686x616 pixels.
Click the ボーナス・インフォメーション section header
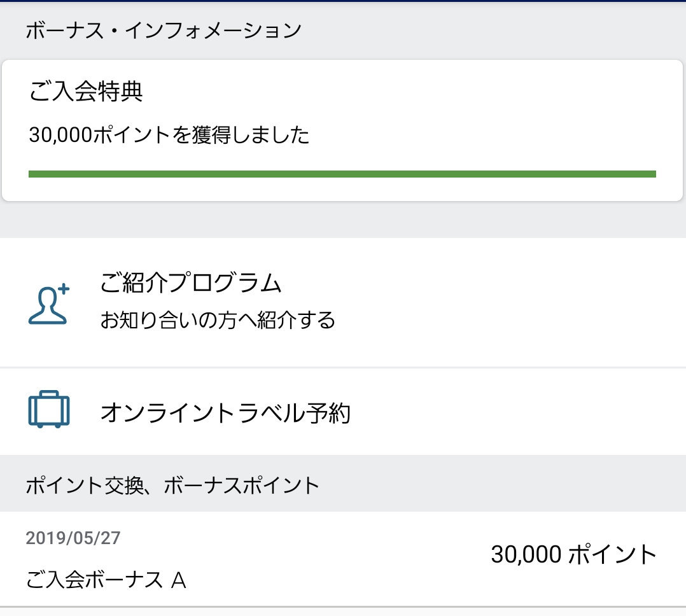(164, 31)
